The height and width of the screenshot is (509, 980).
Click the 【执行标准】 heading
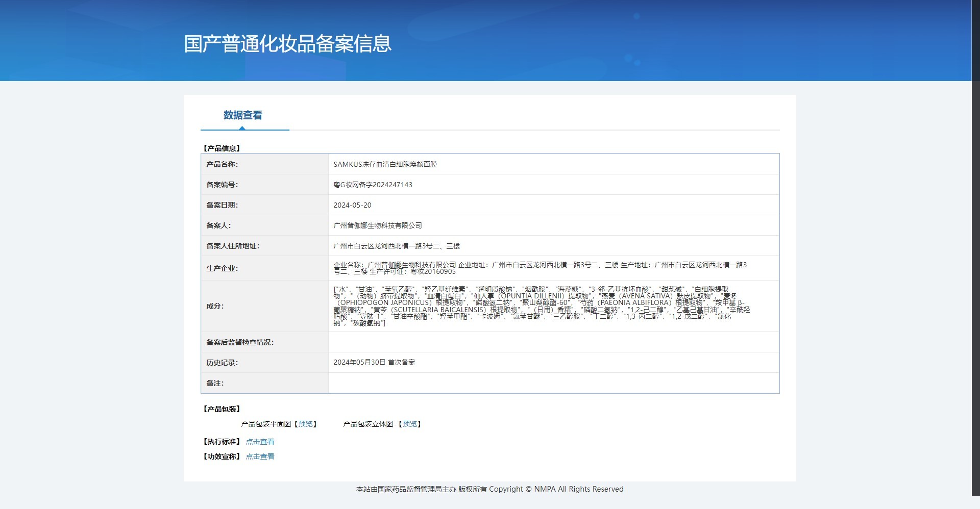[222, 442]
